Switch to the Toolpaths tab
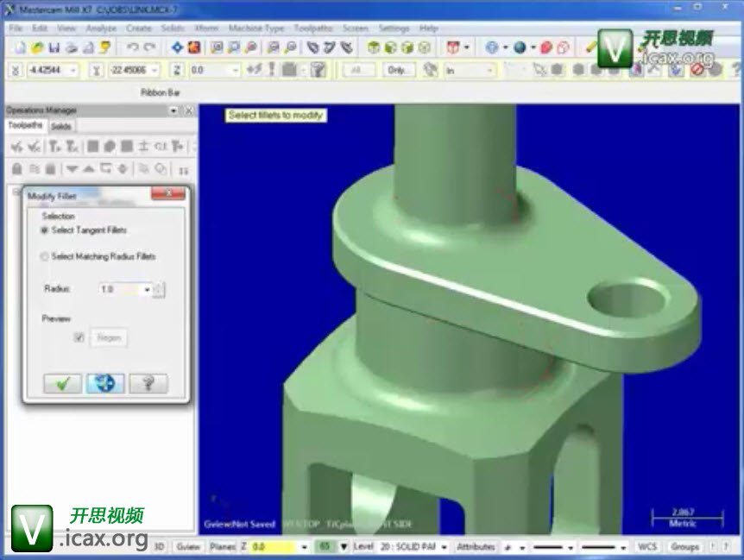Screen dimensions: 744x560 [26, 126]
